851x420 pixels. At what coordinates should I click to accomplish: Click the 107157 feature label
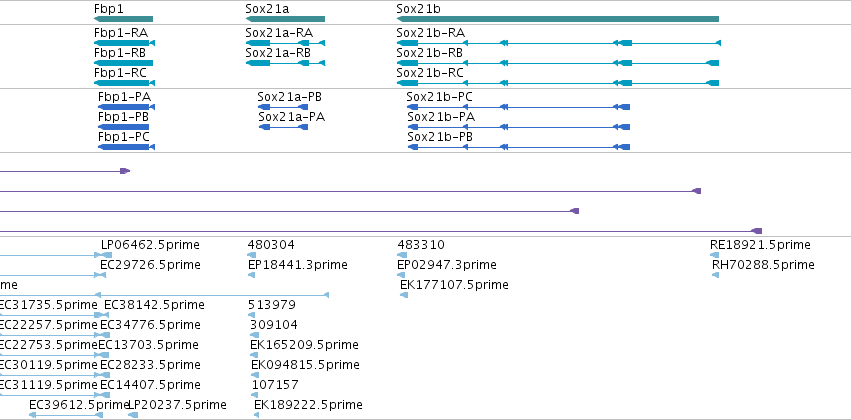[x=275, y=385]
